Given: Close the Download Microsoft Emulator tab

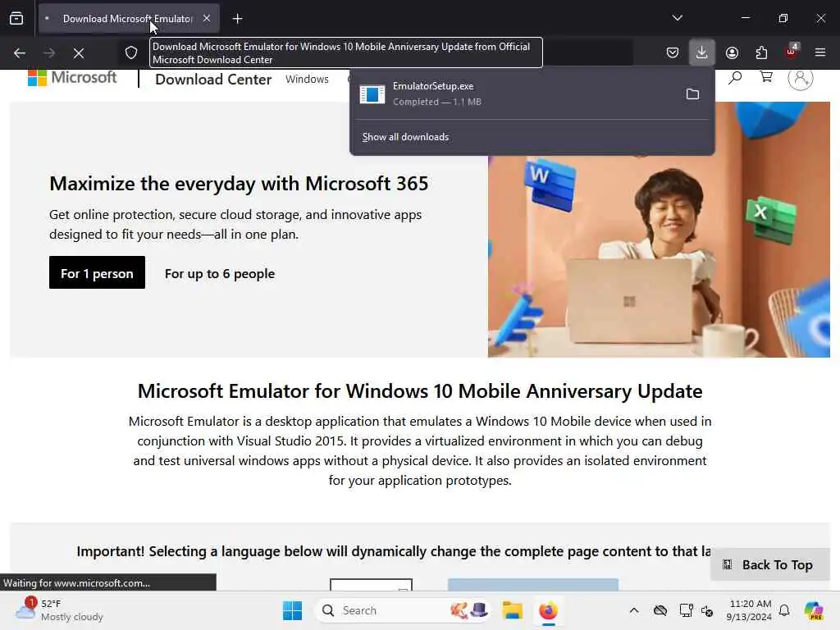Looking at the screenshot, I should click(x=207, y=19).
